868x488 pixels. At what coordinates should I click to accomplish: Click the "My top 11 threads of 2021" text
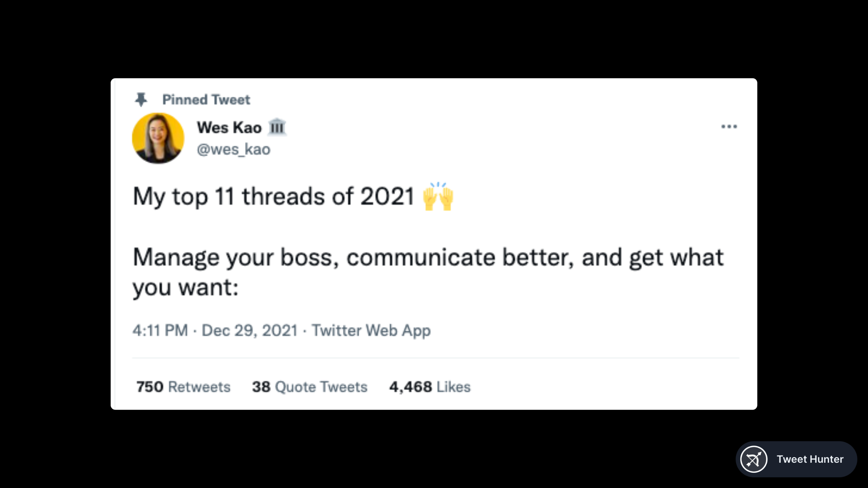click(273, 197)
